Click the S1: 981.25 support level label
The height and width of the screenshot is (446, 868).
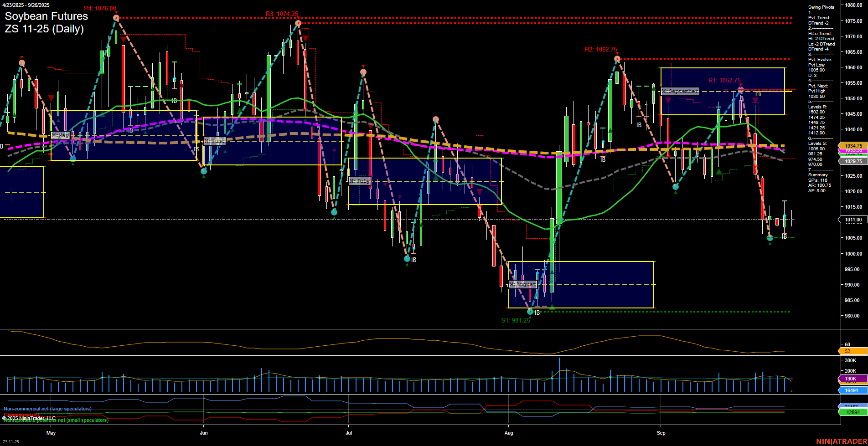pos(516,321)
